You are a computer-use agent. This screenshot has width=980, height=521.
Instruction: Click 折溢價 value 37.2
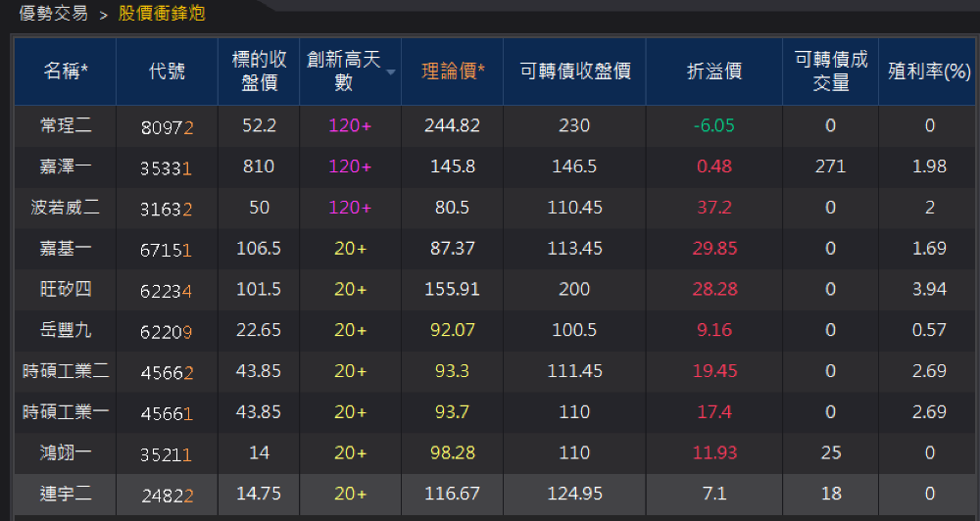[x=714, y=208]
